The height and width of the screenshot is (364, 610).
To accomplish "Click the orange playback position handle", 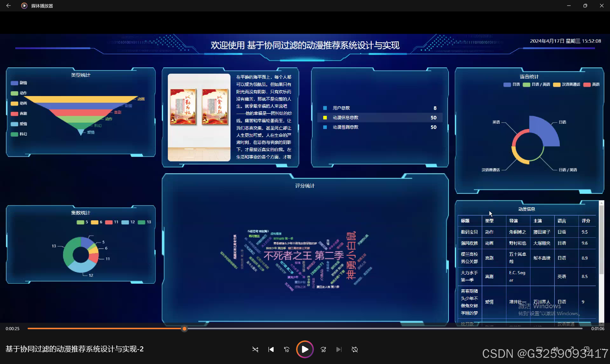I will (x=185, y=328).
